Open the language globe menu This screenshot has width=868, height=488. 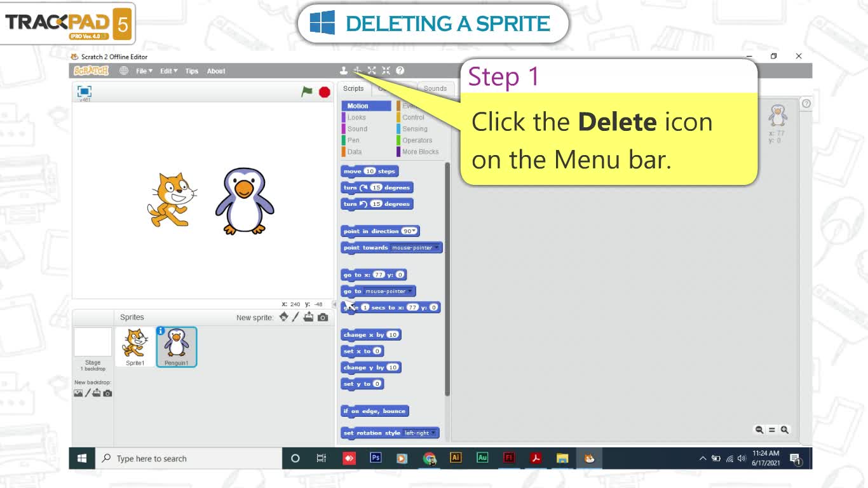(124, 71)
